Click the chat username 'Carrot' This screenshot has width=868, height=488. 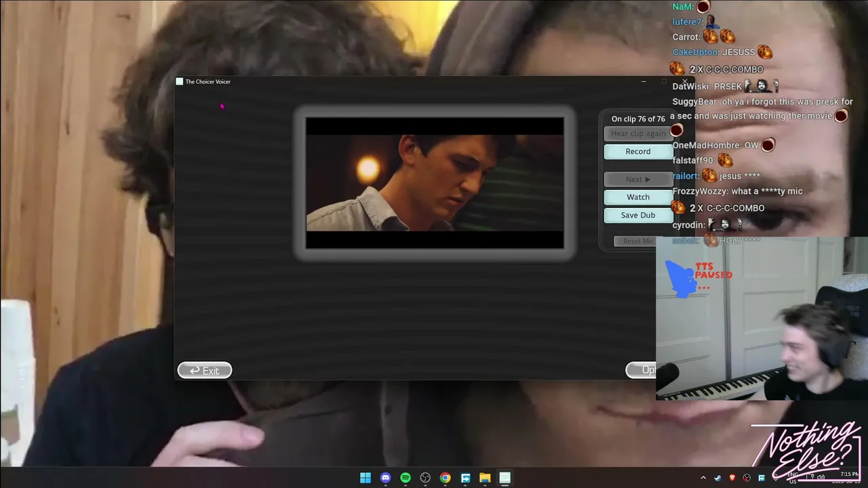686,37
